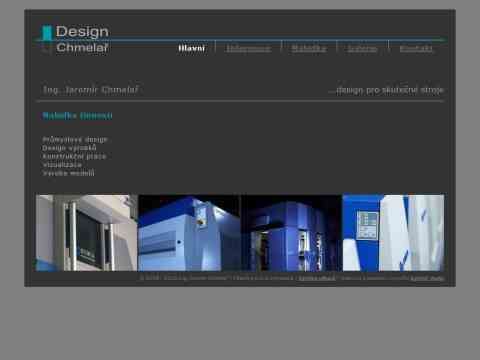The height and width of the screenshot is (360, 480).
Task: Open the white and blue panel photo
Action: (x=393, y=233)
